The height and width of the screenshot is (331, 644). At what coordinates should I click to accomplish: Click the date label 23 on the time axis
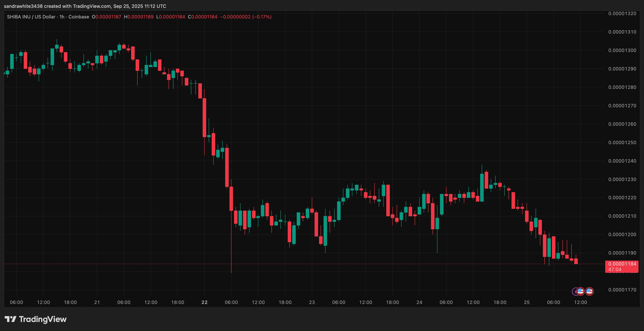point(312,302)
